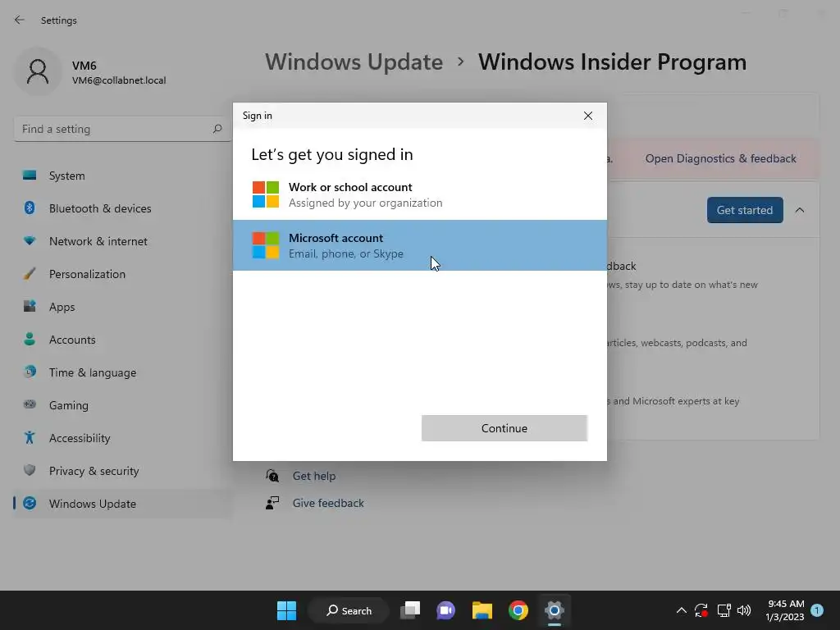Open Google Chrome from taskbar
The image size is (840, 630).
coord(518,610)
